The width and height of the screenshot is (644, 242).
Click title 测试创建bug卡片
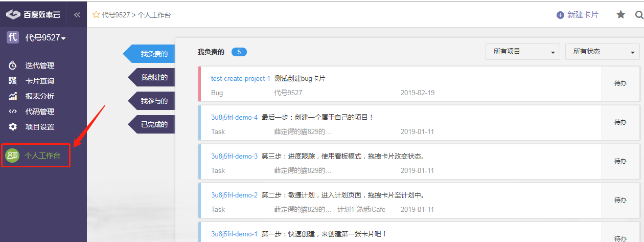click(300, 78)
